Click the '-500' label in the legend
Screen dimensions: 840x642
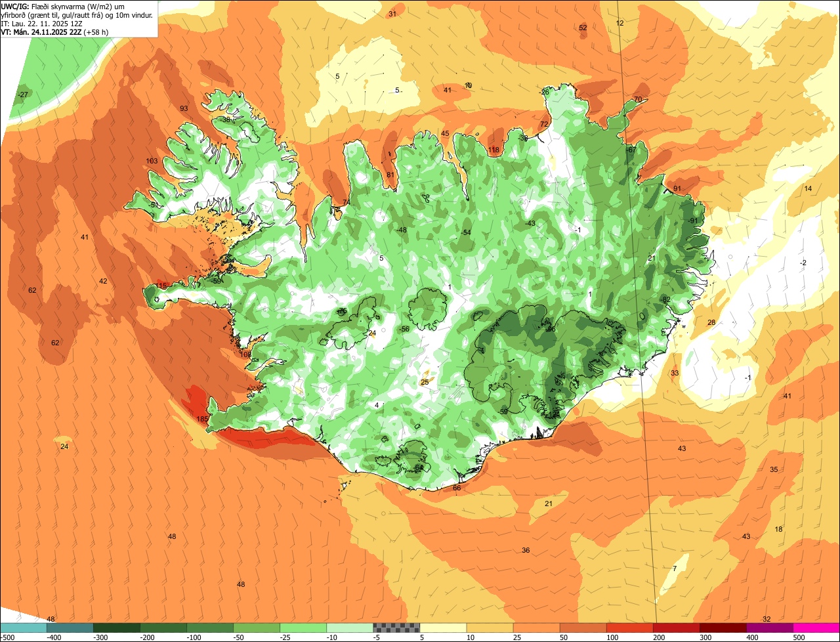(8, 637)
